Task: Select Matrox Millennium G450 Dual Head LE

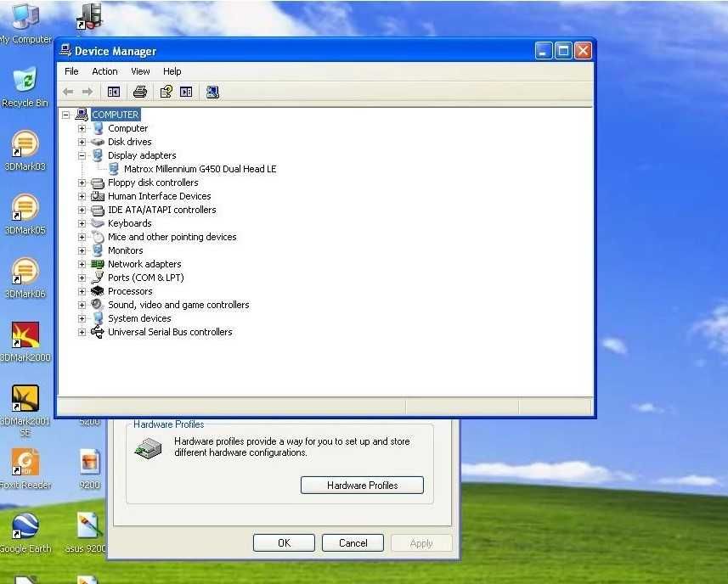Action: (200, 169)
